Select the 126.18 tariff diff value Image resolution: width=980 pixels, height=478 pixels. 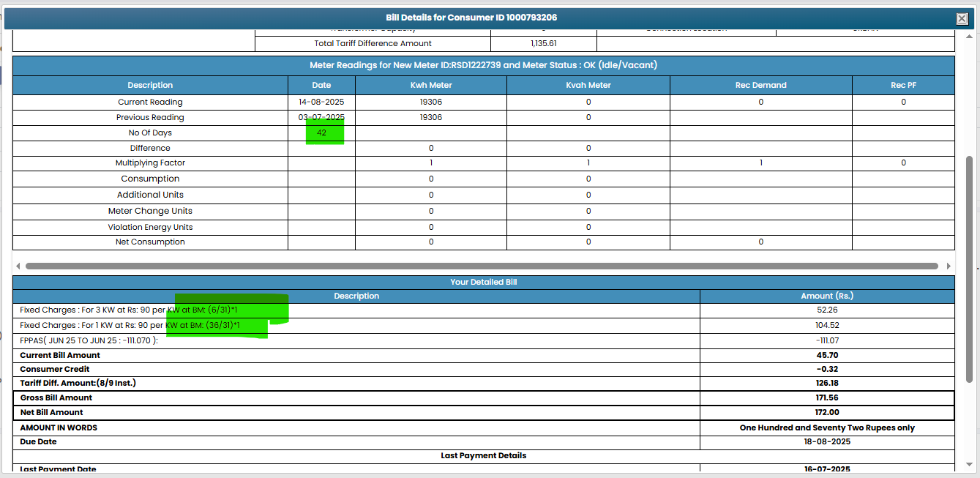tap(827, 383)
